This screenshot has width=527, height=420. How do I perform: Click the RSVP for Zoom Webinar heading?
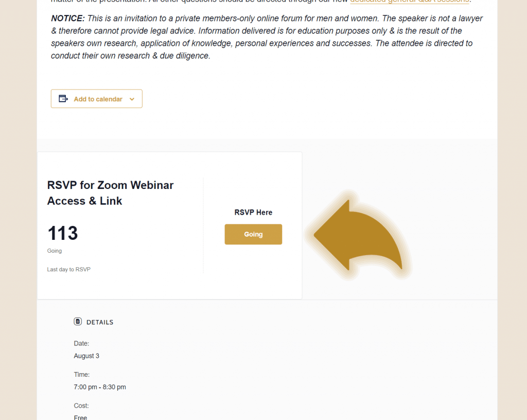(x=110, y=193)
